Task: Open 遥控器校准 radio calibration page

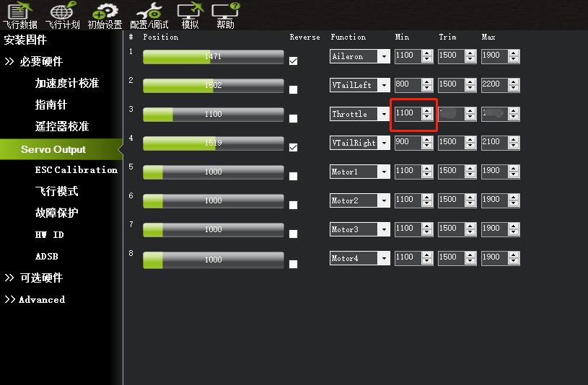Action: coord(62,126)
